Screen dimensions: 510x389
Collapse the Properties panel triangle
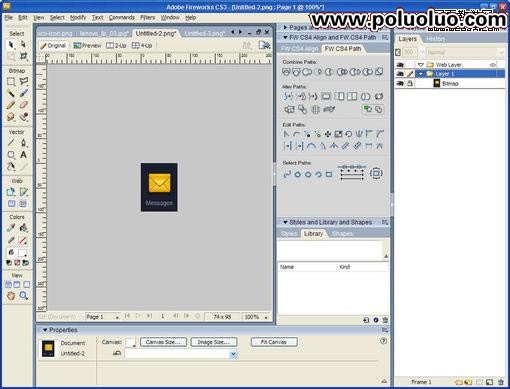45,330
